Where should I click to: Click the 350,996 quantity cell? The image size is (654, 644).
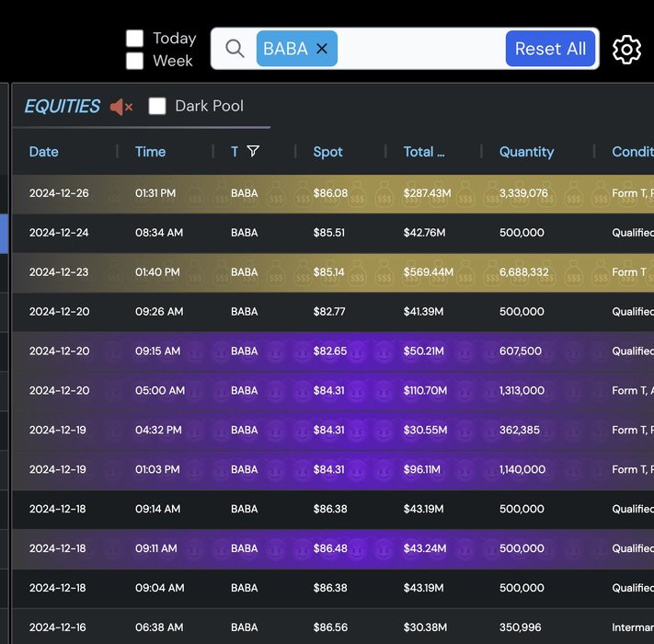[x=520, y=627]
